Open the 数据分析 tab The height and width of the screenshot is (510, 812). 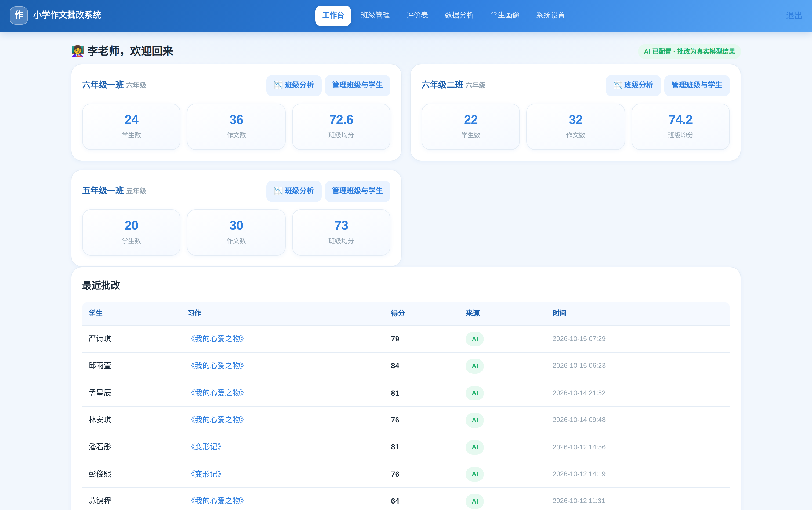coord(459,16)
